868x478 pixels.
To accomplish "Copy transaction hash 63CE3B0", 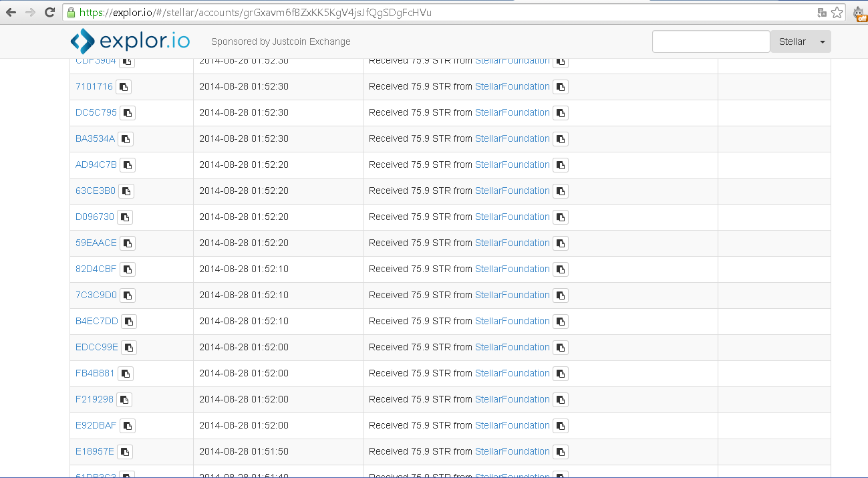I will click(x=126, y=191).
